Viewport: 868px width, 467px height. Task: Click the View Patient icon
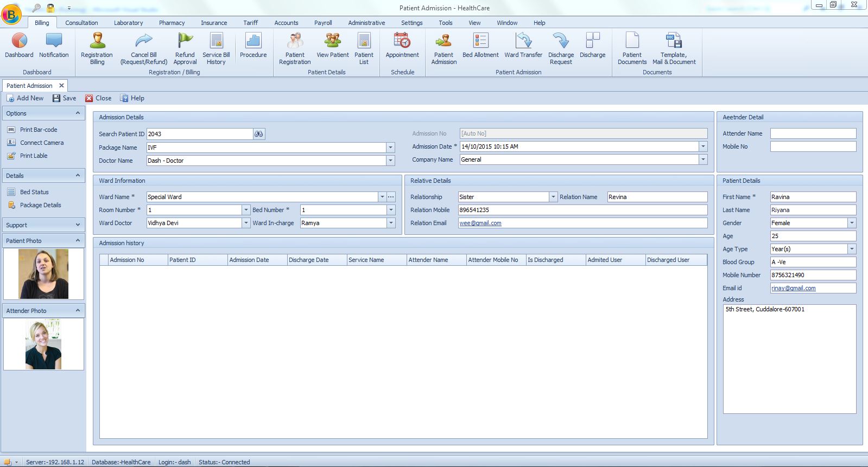pyautogui.click(x=333, y=45)
